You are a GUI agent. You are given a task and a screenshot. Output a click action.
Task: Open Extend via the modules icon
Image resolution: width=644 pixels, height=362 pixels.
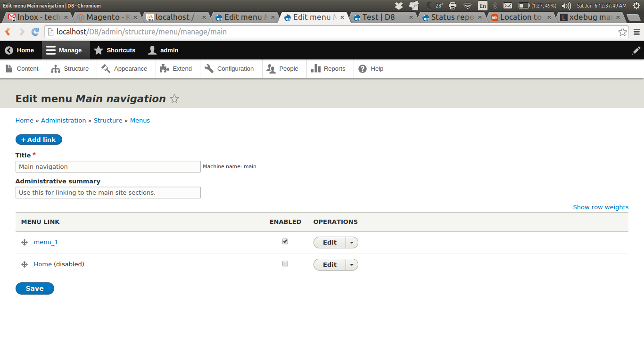click(164, 68)
